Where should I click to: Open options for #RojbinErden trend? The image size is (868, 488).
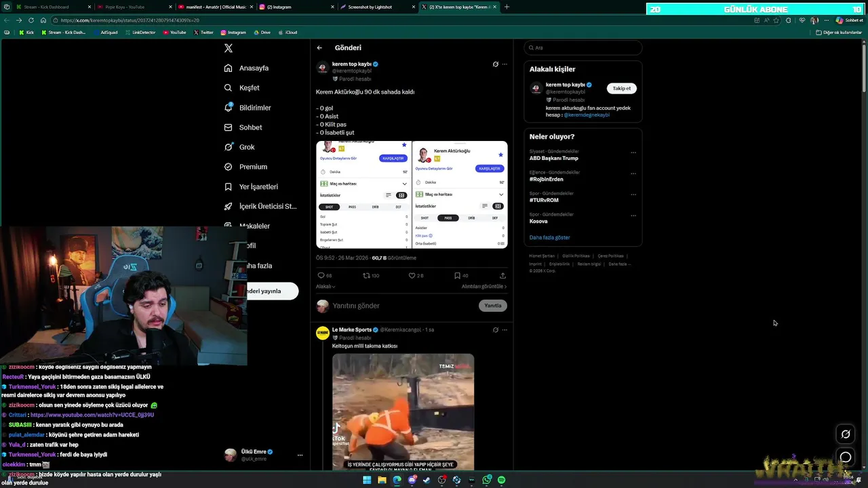(x=633, y=174)
